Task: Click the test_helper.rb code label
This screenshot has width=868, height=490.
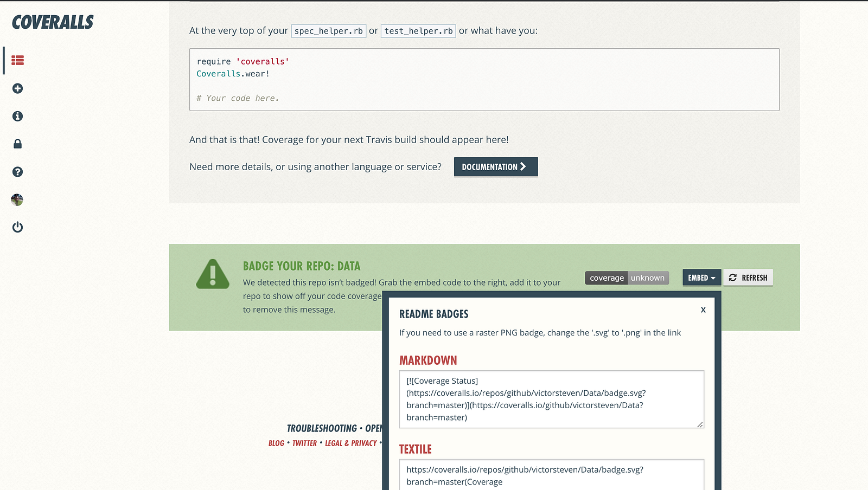Action: click(418, 31)
